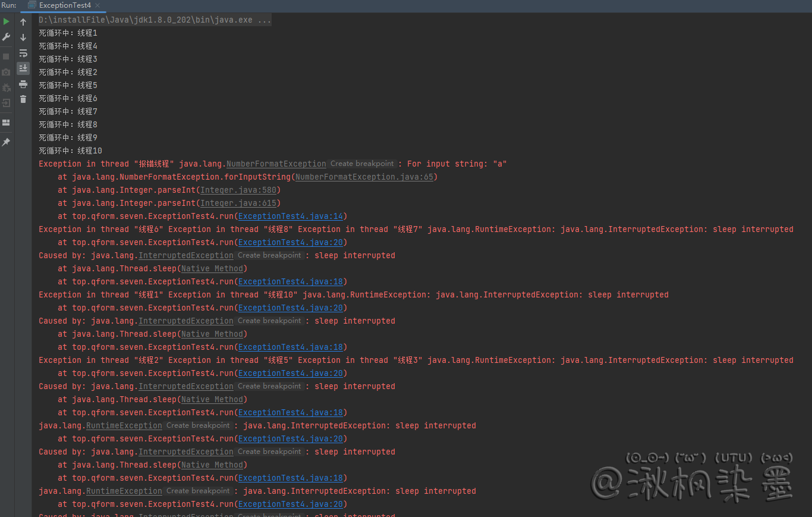812x517 pixels.
Task: Open the layout settings icon in left toolbar
Action: pyautogui.click(x=6, y=123)
